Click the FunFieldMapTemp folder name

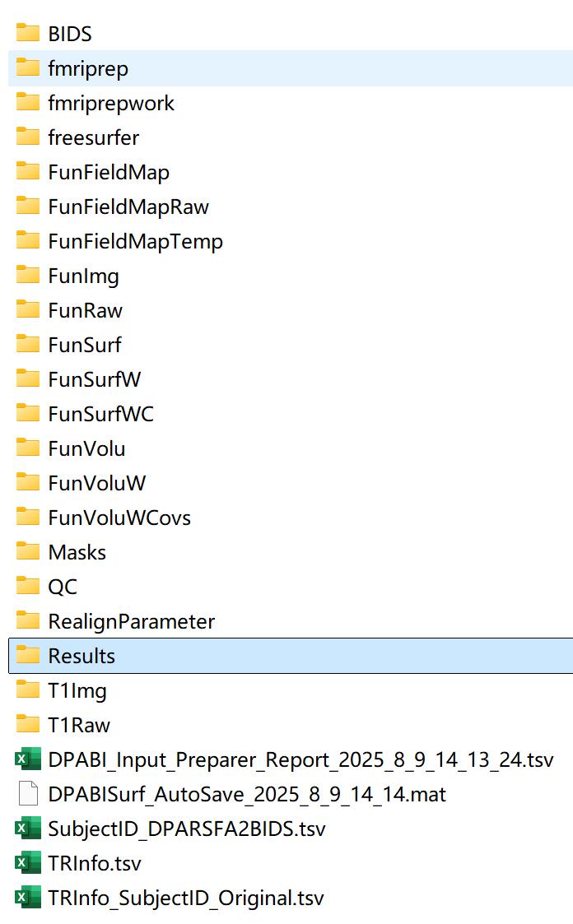(136, 242)
